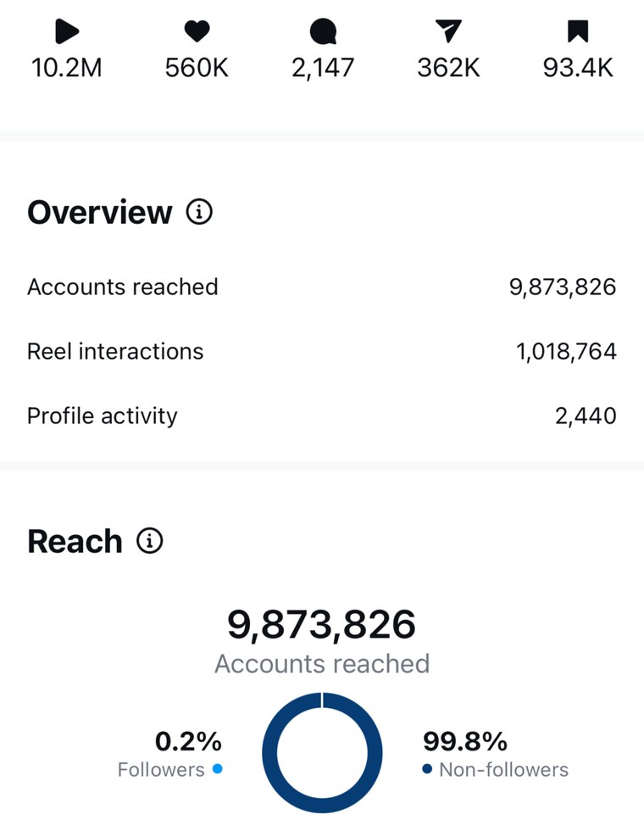Image resolution: width=644 pixels, height=820 pixels.
Task: Click the light blue Followers legend dot
Action: (218, 769)
